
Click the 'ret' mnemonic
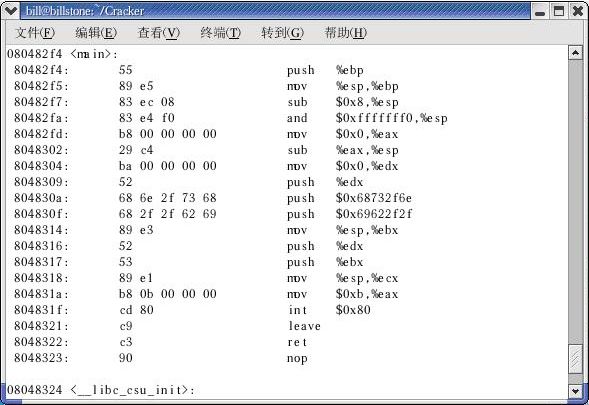coord(298,342)
